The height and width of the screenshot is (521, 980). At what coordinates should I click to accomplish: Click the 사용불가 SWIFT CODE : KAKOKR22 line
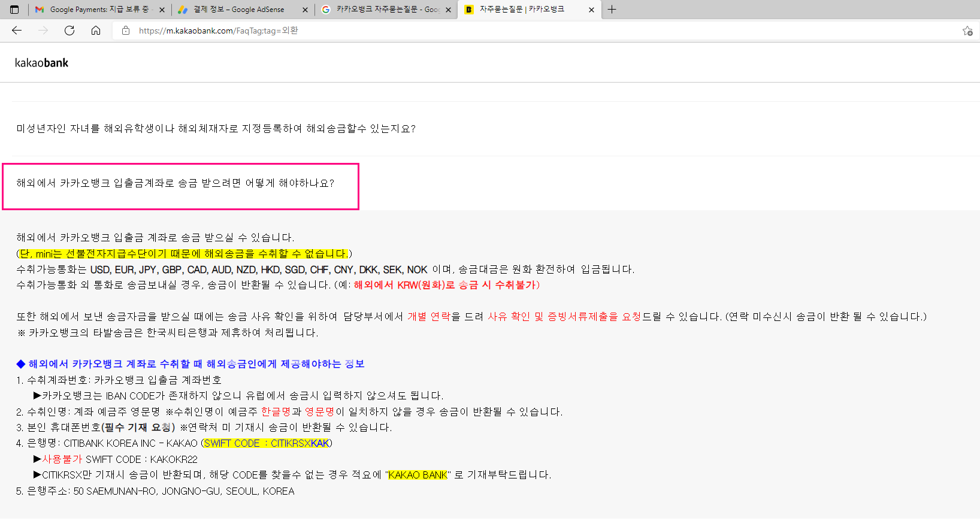[115, 459]
